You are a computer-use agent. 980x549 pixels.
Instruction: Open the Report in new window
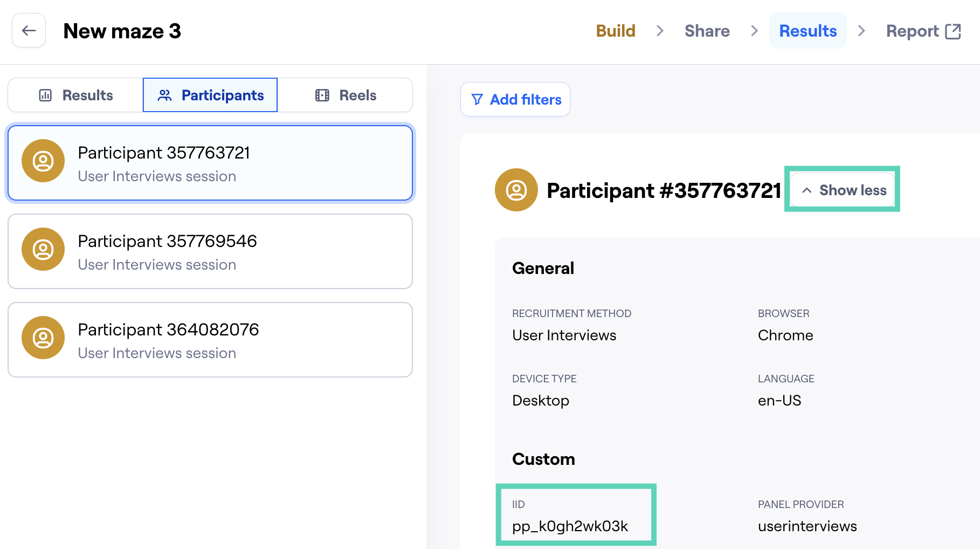click(x=923, y=31)
